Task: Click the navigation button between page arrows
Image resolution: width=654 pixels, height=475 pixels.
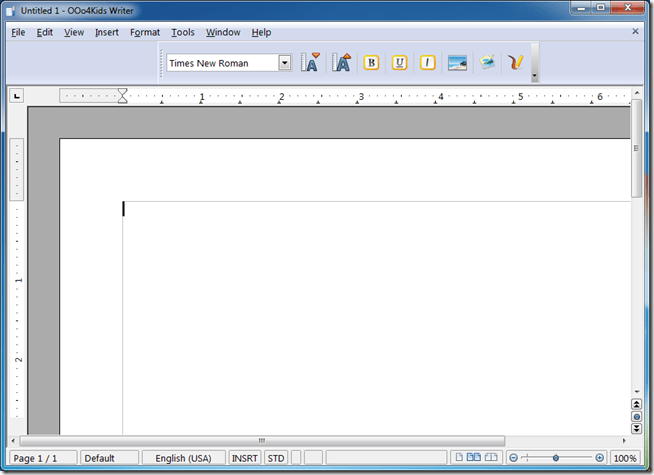Action: pyautogui.click(x=637, y=416)
